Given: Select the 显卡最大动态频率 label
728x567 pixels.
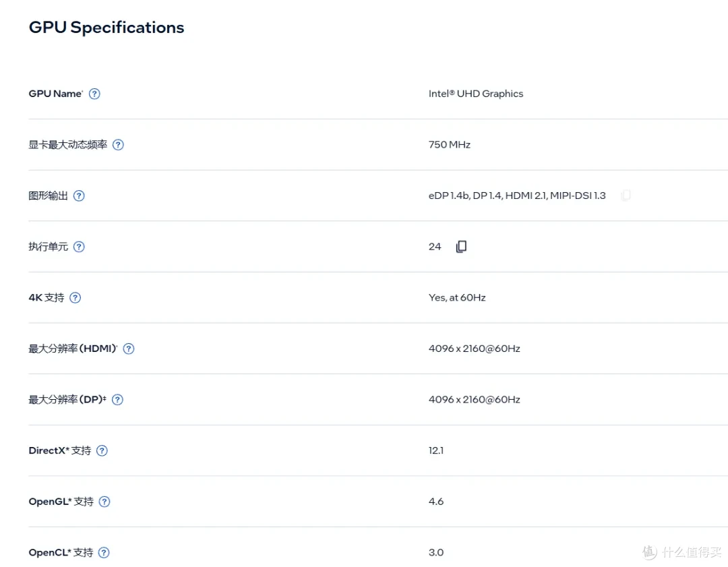Looking at the screenshot, I should tap(68, 145).
